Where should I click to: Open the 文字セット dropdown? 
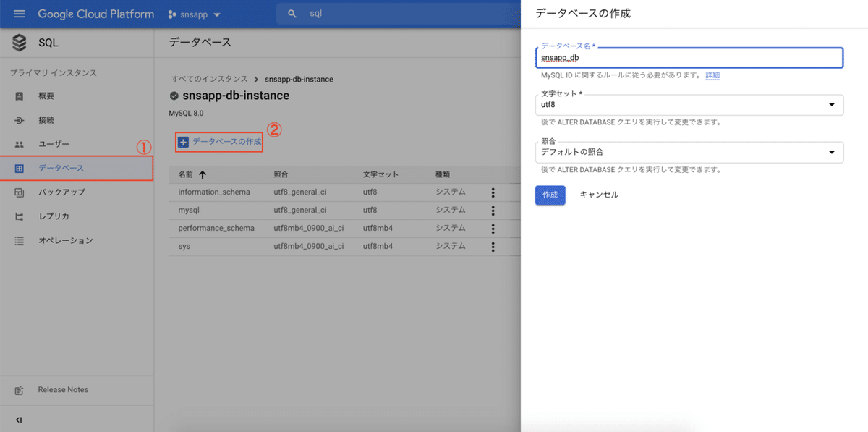click(x=833, y=104)
